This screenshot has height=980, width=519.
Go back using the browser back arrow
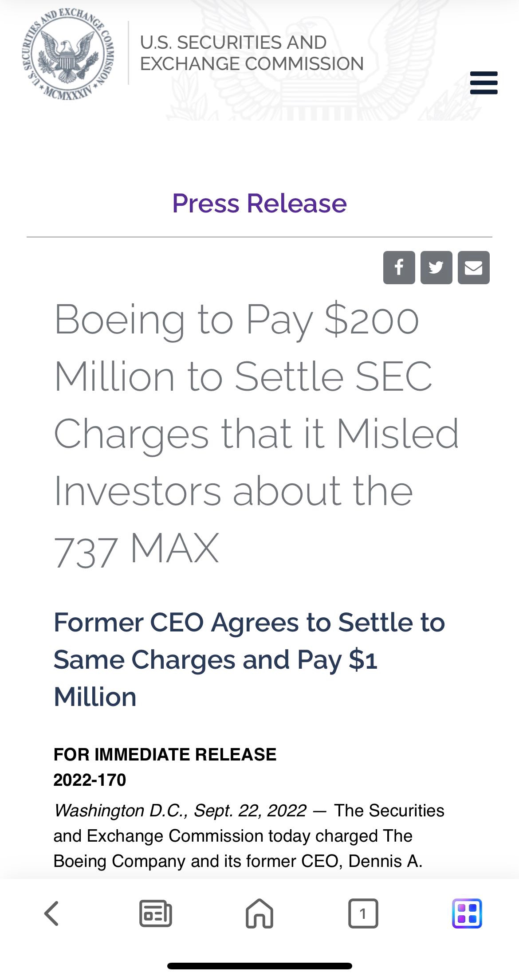pyautogui.click(x=51, y=913)
